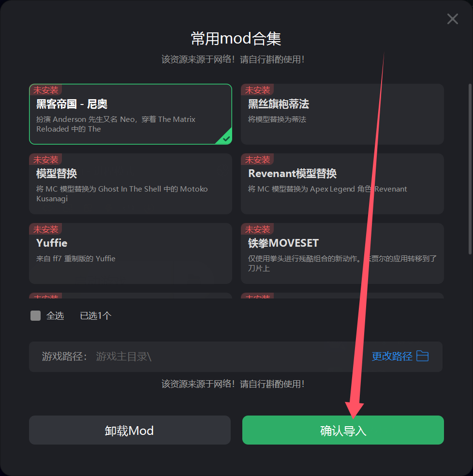Screen dimensions: 473x476
Task: Click the 未安装 badge on 铁拳MOVESET card
Action: (257, 229)
